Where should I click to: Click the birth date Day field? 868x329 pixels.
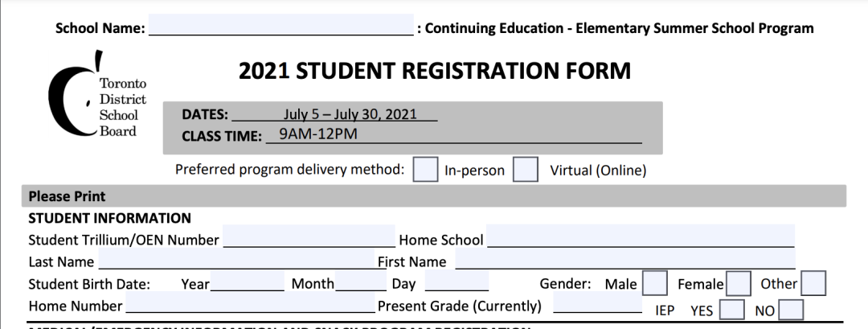tap(457, 281)
